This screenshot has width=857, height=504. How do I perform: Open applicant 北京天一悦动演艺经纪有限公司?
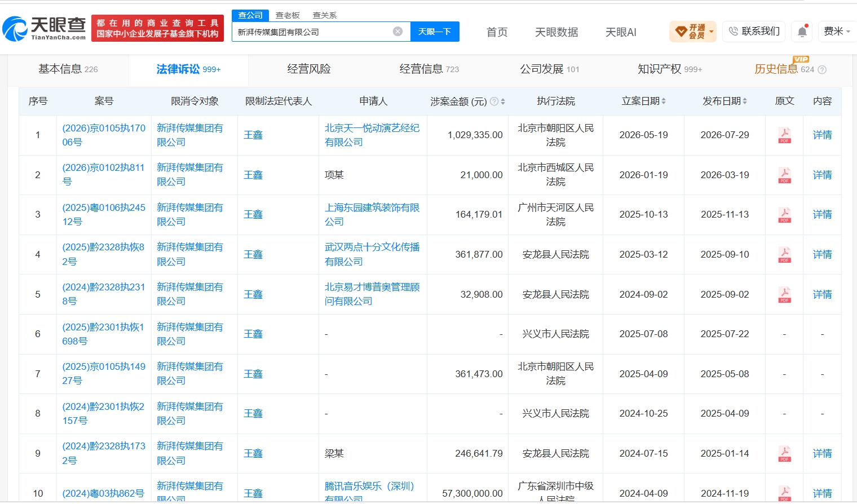click(372, 135)
